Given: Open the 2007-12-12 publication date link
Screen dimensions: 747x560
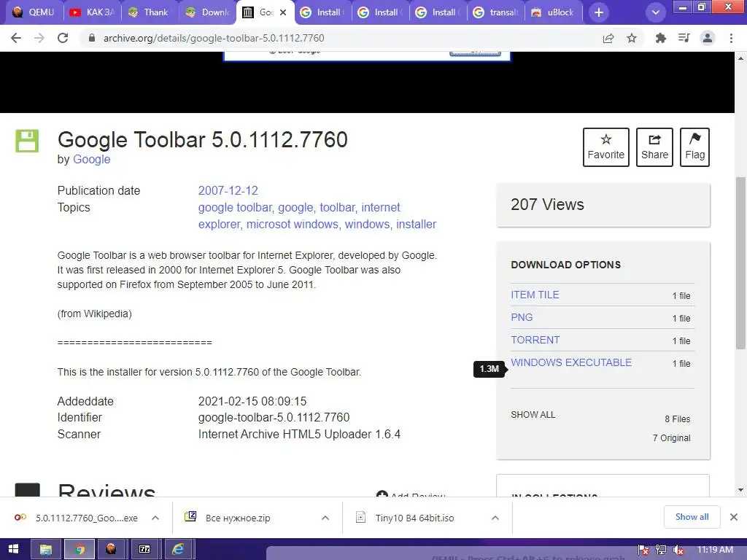Looking at the screenshot, I should click(x=228, y=190).
